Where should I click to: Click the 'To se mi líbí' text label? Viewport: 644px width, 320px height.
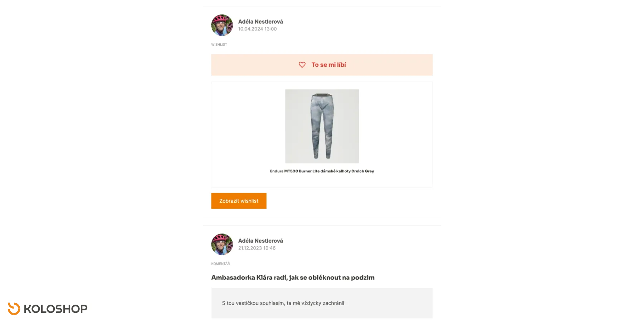point(328,65)
